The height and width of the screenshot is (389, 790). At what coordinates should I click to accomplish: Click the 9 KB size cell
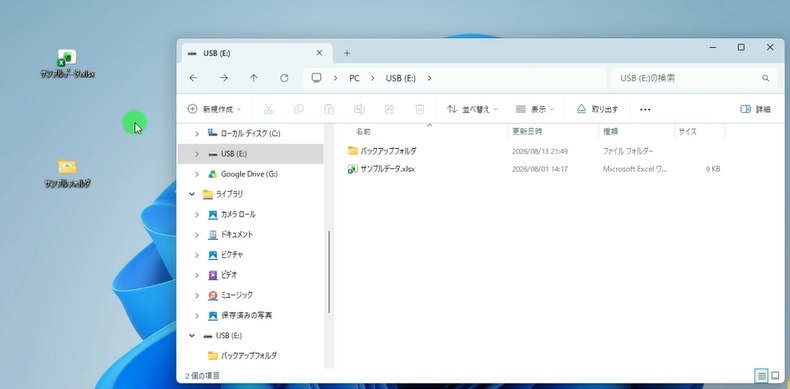pos(713,169)
